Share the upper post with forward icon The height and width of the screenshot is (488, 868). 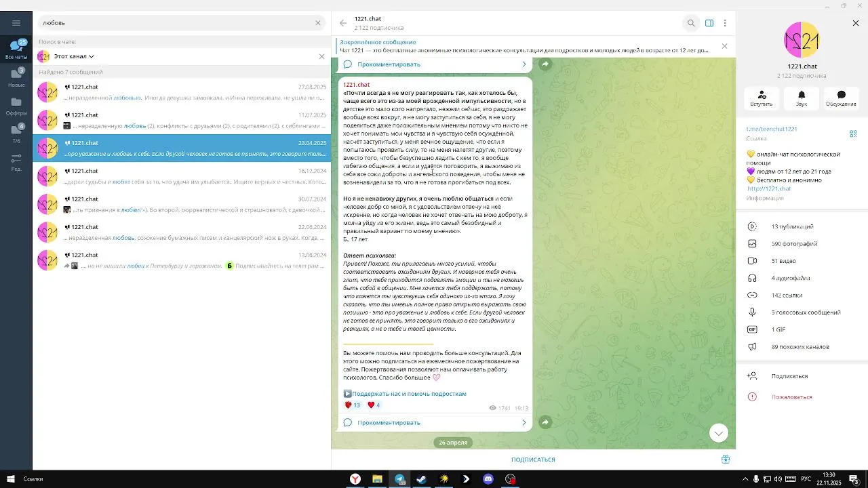[x=545, y=64]
